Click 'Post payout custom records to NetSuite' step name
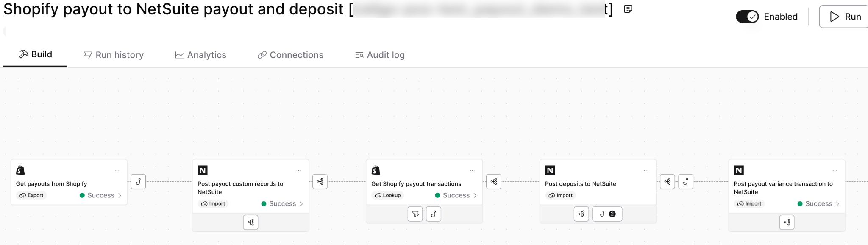The image size is (868, 245). [x=240, y=188]
